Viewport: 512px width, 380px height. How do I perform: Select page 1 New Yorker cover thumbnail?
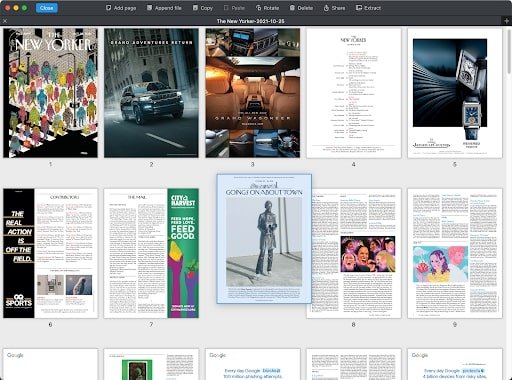[50, 93]
